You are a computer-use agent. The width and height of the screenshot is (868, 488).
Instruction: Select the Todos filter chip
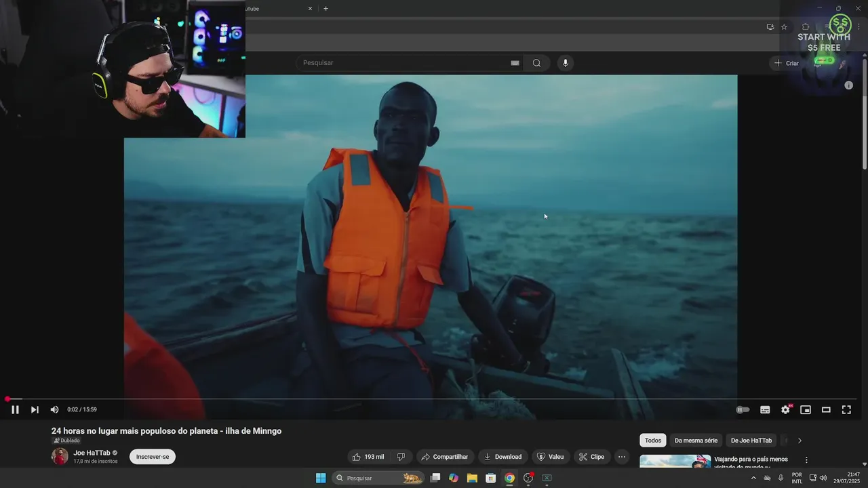click(653, 441)
